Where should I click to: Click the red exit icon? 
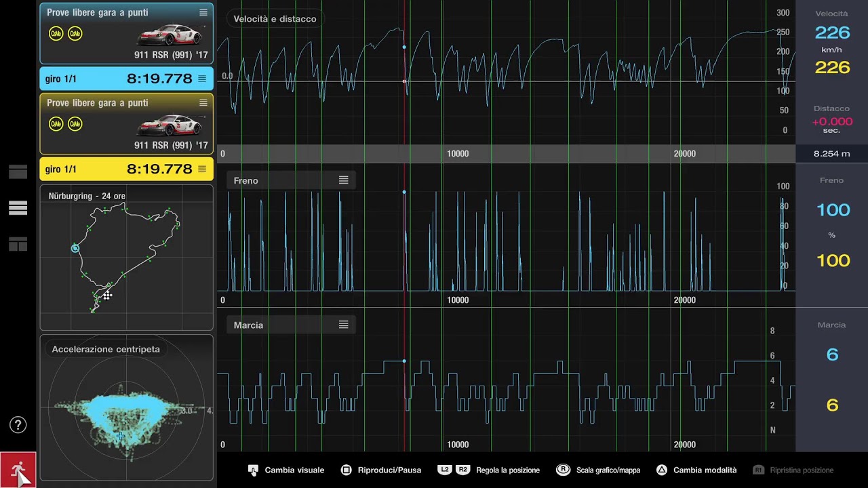[18, 470]
